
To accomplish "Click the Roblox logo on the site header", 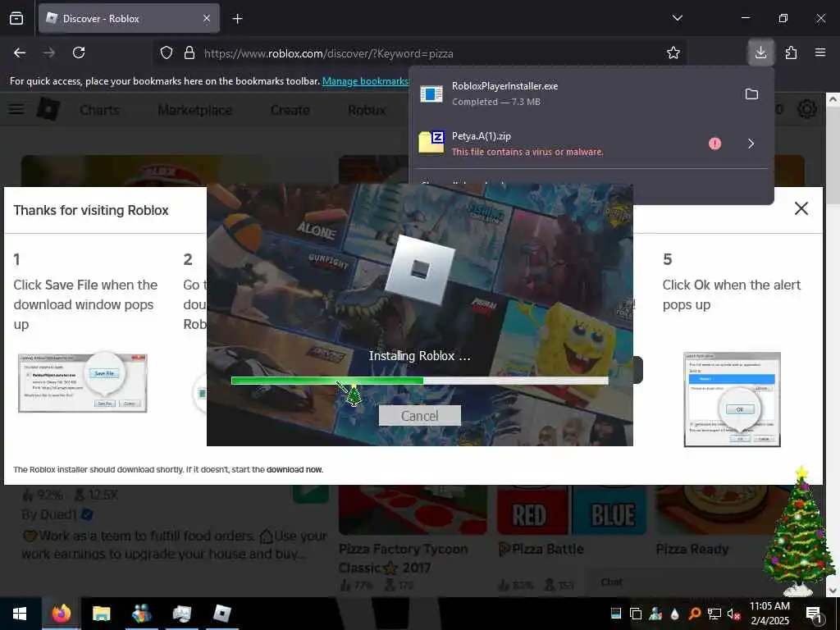I will point(48,109).
